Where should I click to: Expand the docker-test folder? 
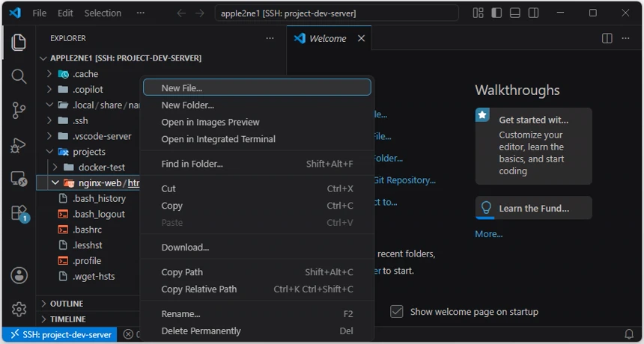55,168
